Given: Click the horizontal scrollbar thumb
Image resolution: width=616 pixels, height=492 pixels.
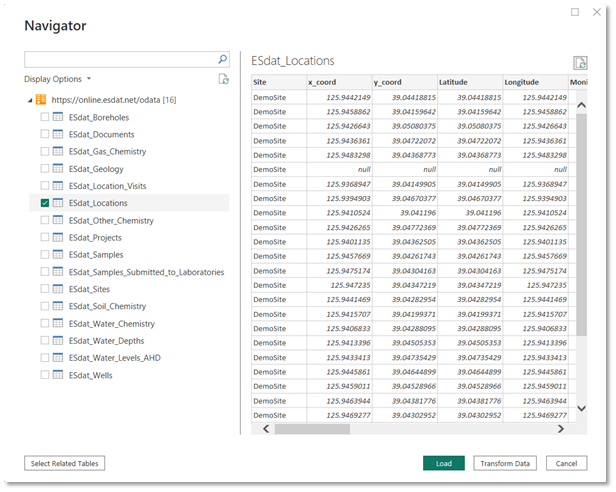Looking at the screenshot, I should pyautogui.click(x=312, y=429).
